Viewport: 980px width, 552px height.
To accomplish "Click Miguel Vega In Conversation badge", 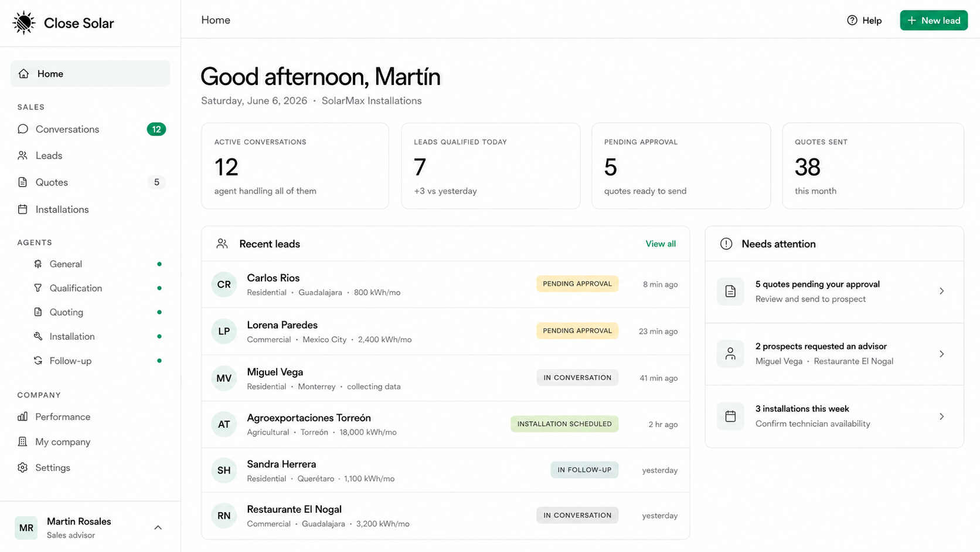I will click(577, 378).
